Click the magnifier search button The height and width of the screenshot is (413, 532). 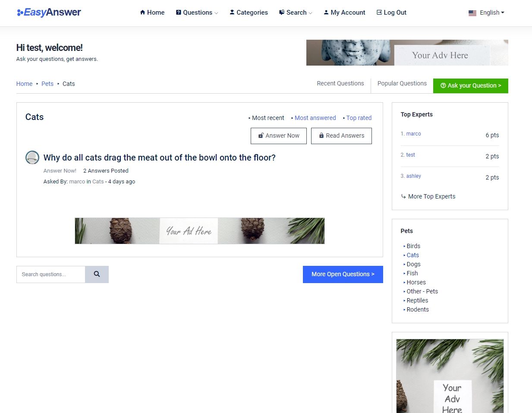(x=97, y=274)
